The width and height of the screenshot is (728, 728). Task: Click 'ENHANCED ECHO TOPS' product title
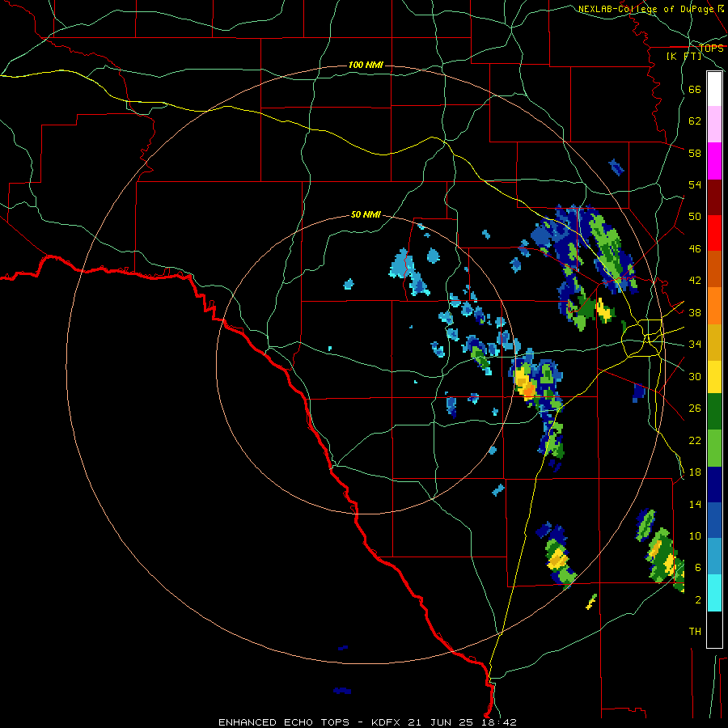pos(284,722)
